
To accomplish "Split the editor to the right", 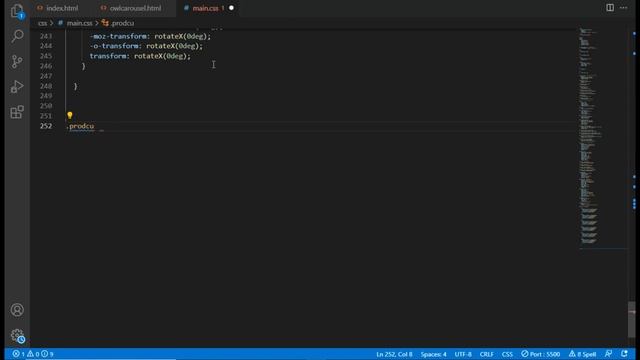I will point(610,8).
